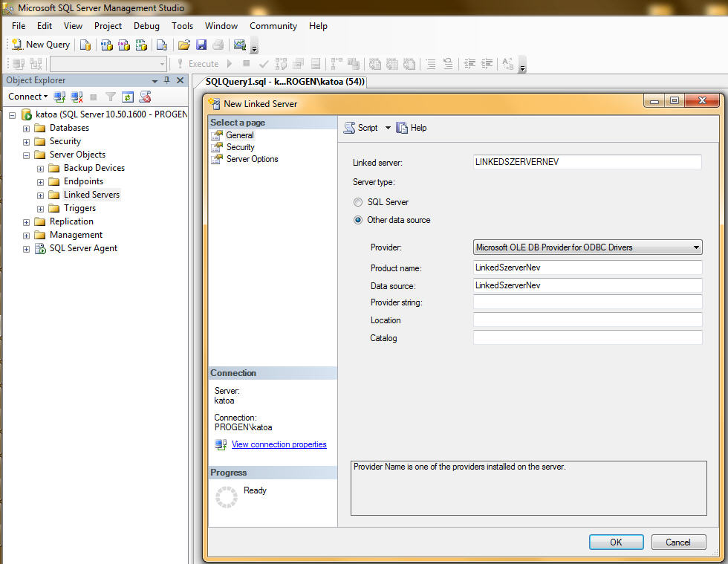Expand the Linked Servers tree node

pos(41,195)
